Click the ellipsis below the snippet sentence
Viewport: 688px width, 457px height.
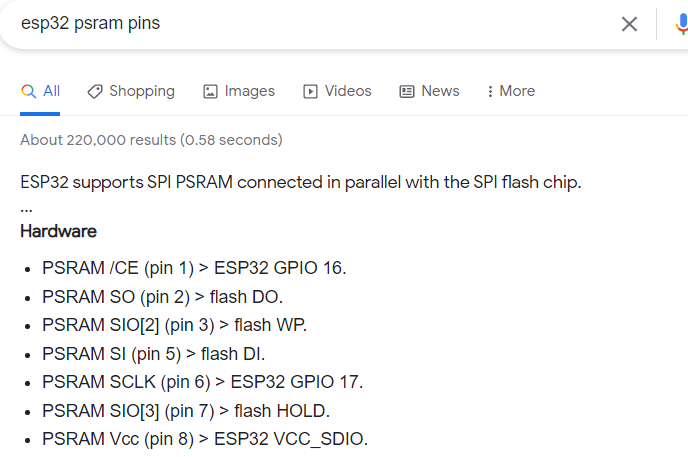coord(26,211)
